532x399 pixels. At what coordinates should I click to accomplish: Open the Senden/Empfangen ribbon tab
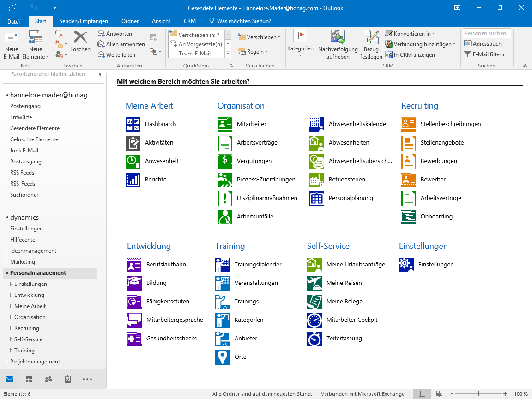click(84, 21)
